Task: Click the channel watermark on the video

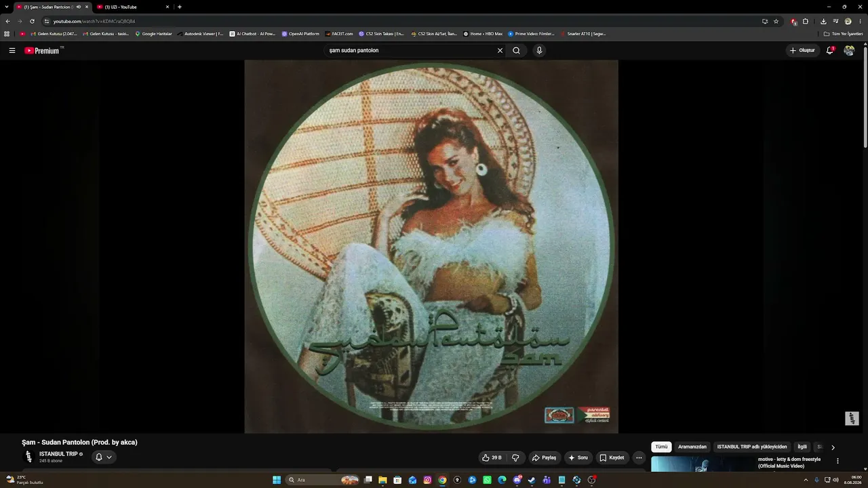Action: (x=852, y=418)
